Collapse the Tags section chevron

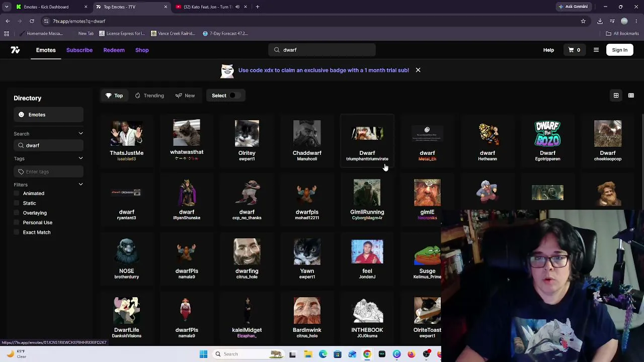coord(80,159)
